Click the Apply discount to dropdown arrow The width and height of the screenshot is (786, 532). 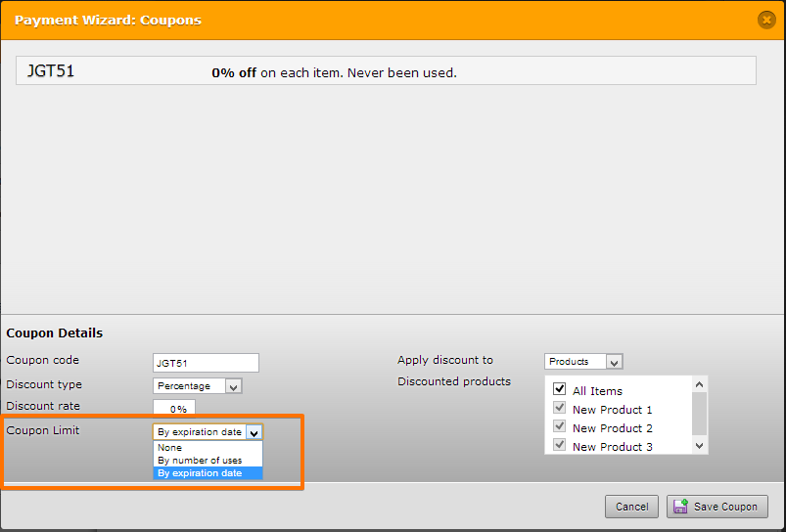[614, 362]
